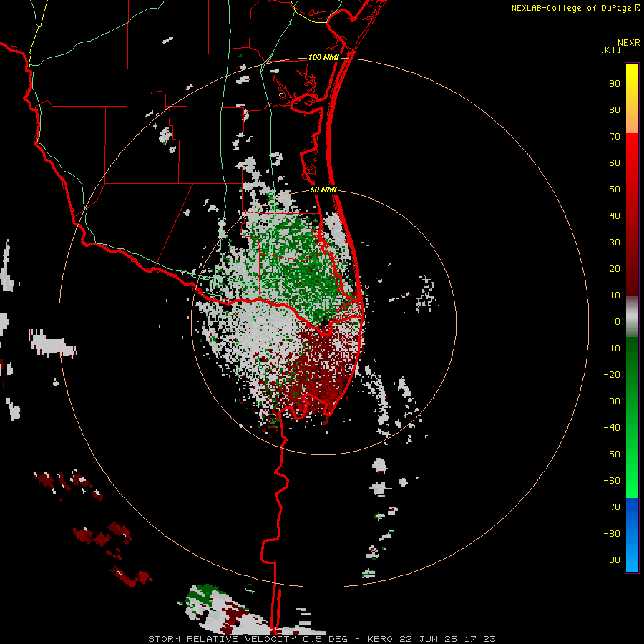Pick the blue segment at the color bar bottom
Image resolution: width=644 pixels, height=644 pixels.
coord(632,535)
